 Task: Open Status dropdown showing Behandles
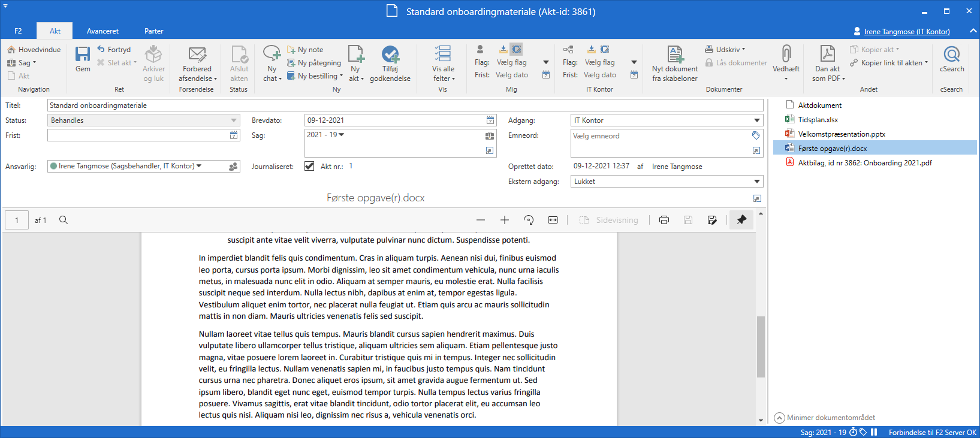[144, 120]
